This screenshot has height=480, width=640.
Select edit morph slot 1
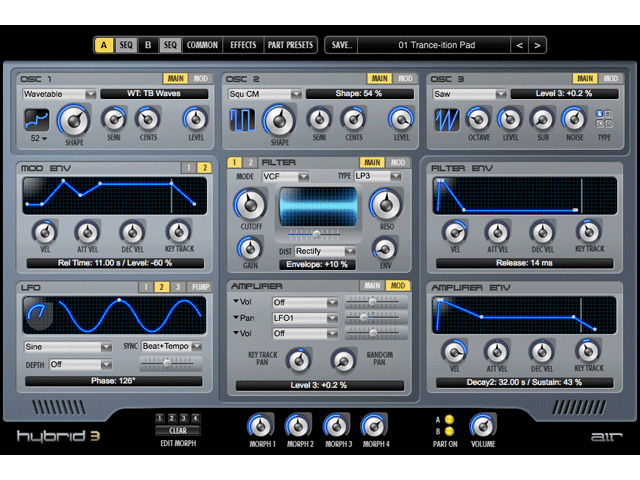160,418
